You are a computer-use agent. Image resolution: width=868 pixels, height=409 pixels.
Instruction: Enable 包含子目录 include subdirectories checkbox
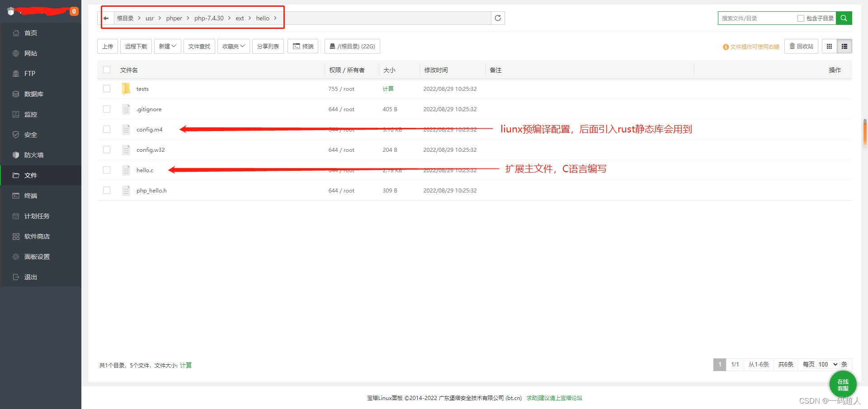coord(801,18)
